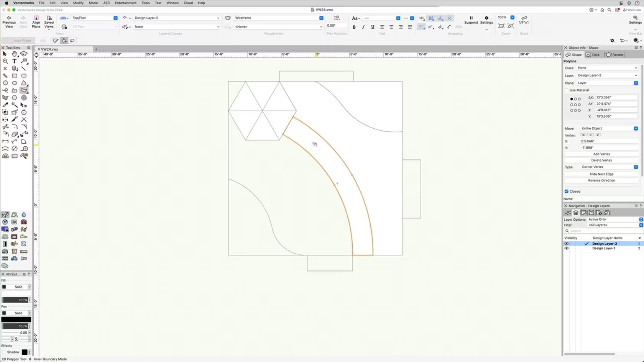Open the Top/Plan view dropdown
Viewport: 644px width, 362px height.
tap(94, 18)
